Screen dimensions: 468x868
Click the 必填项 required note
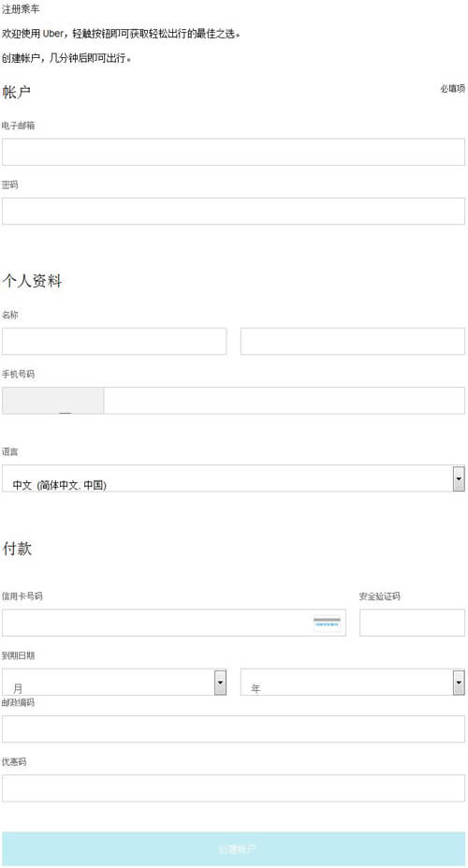click(x=452, y=89)
